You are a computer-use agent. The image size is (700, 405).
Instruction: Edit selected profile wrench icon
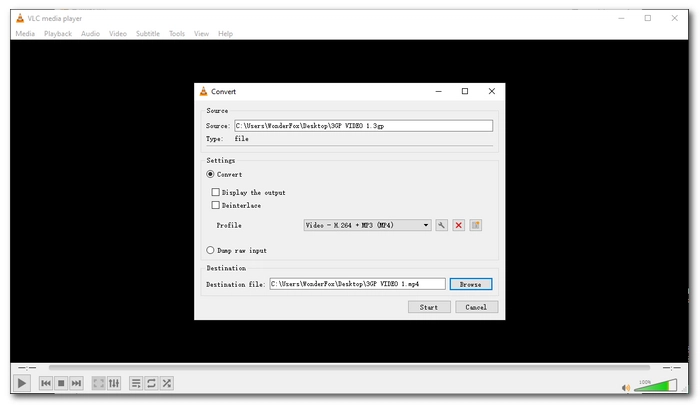click(442, 225)
